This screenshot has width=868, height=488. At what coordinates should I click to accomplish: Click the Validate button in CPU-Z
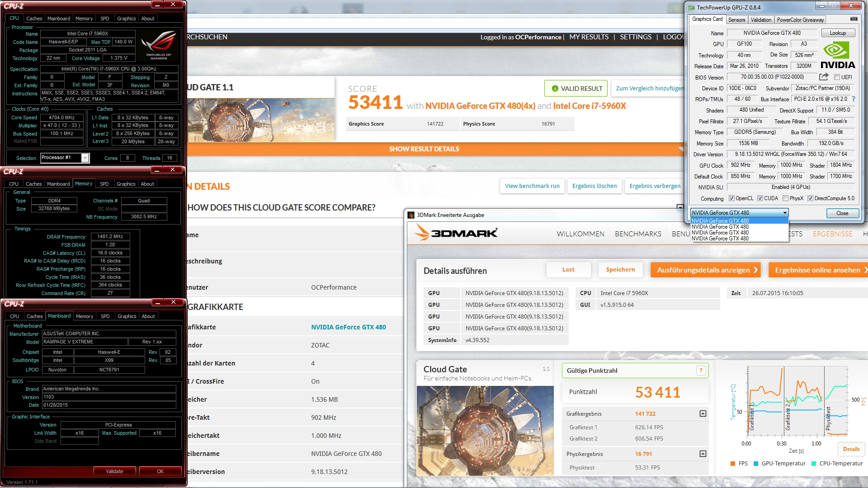coord(114,471)
